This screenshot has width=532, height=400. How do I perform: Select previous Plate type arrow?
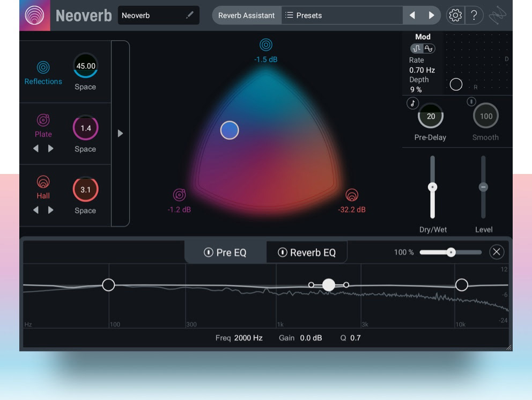pyautogui.click(x=35, y=148)
